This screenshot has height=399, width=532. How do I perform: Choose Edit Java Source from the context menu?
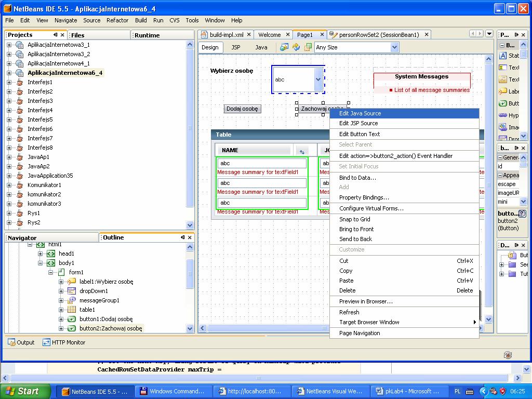pyautogui.click(x=404, y=113)
